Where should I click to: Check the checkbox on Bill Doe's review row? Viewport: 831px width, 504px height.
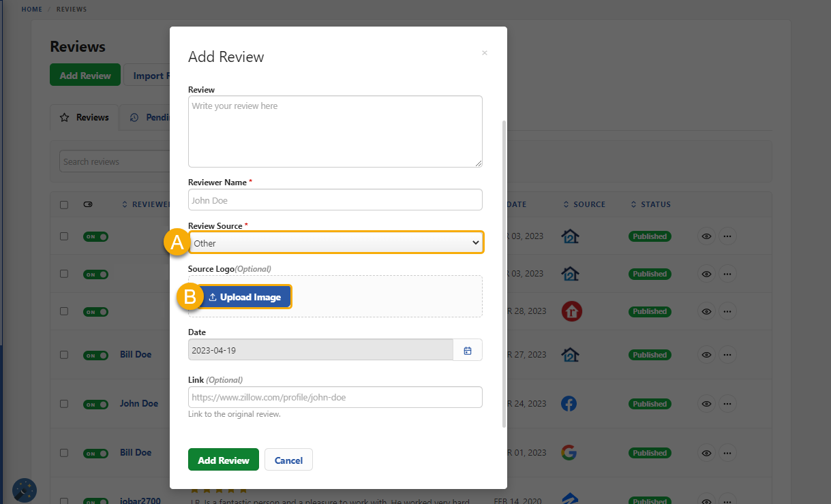pos(64,355)
